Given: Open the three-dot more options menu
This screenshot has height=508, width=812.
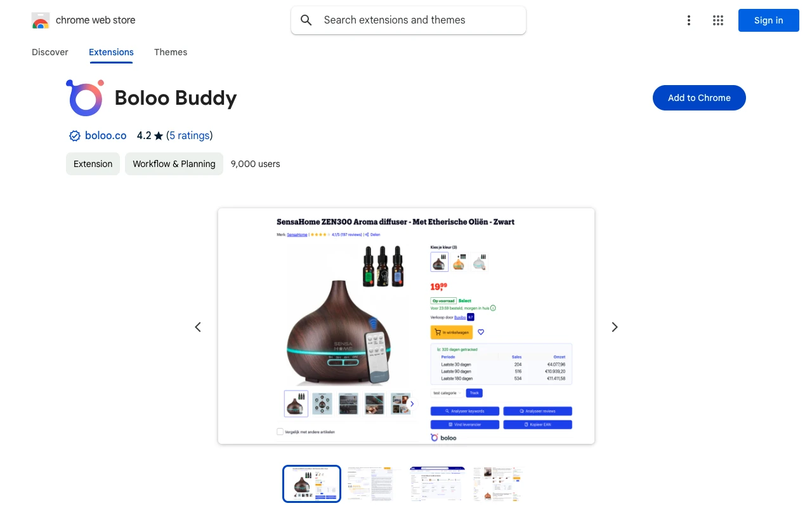Looking at the screenshot, I should point(689,20).
